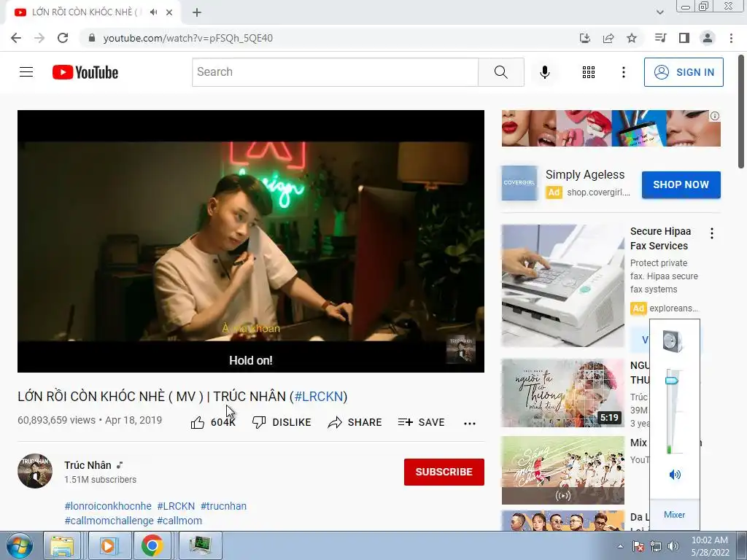Open the taskbar clock showing 10:02 AM
Image resolution: width=747 pixels, height=560 pixels.
pyautogui.click(x=710, y=546)
